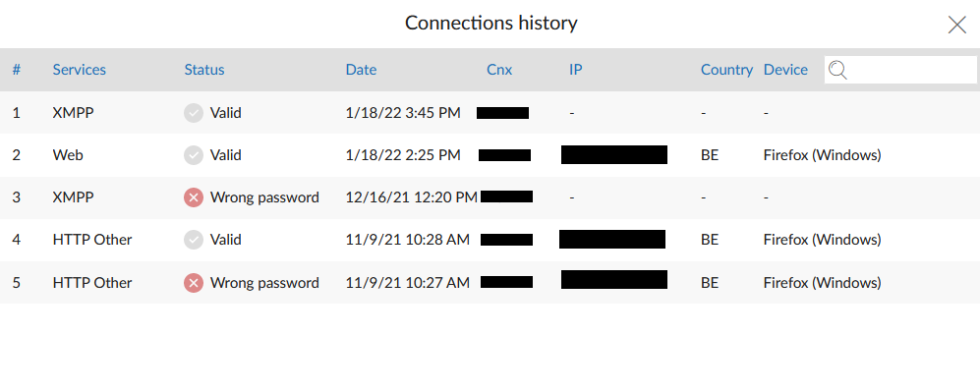Click the red error icon in row 3
This screenshot has height=392, width=980.
click(194, 197)
